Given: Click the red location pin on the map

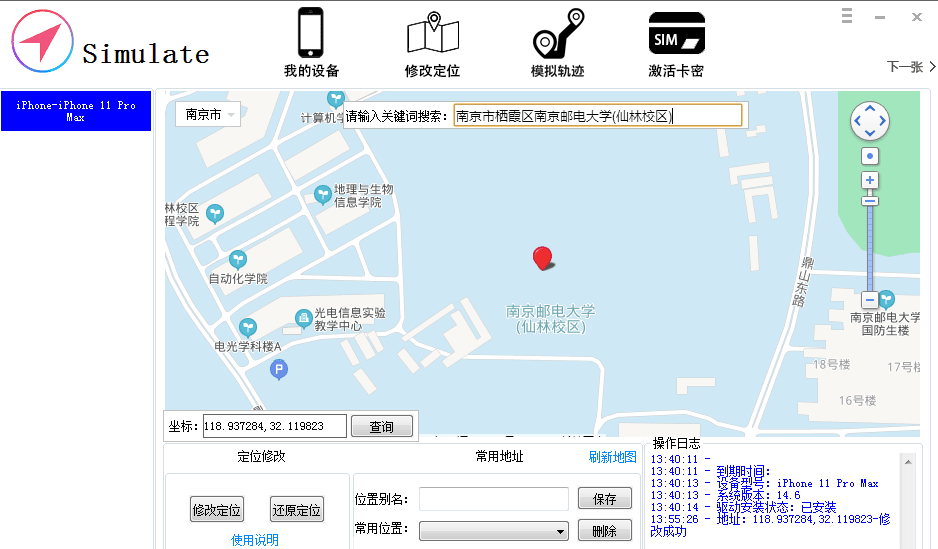Looking at the screenshot, I should (x=543, y=258).
